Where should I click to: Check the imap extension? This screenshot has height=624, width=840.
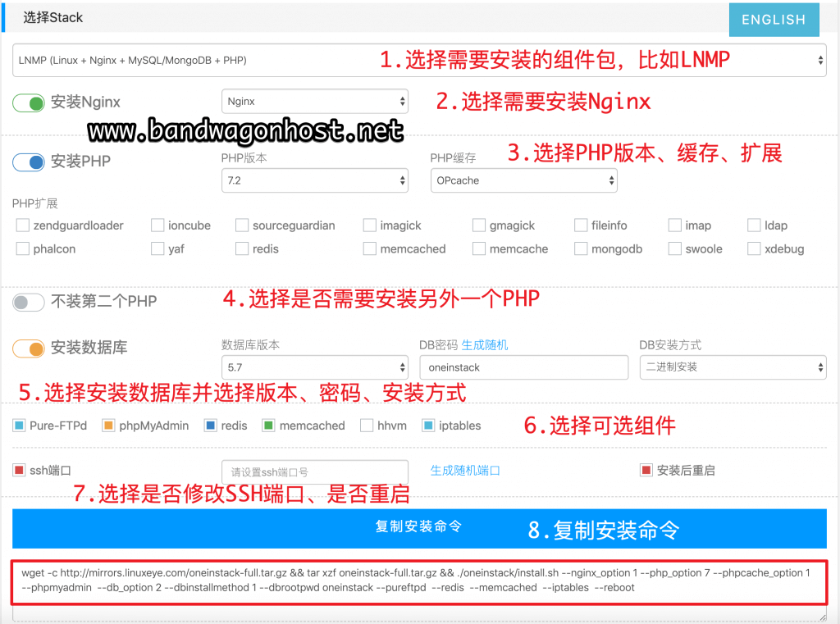[x=674, y=225]
